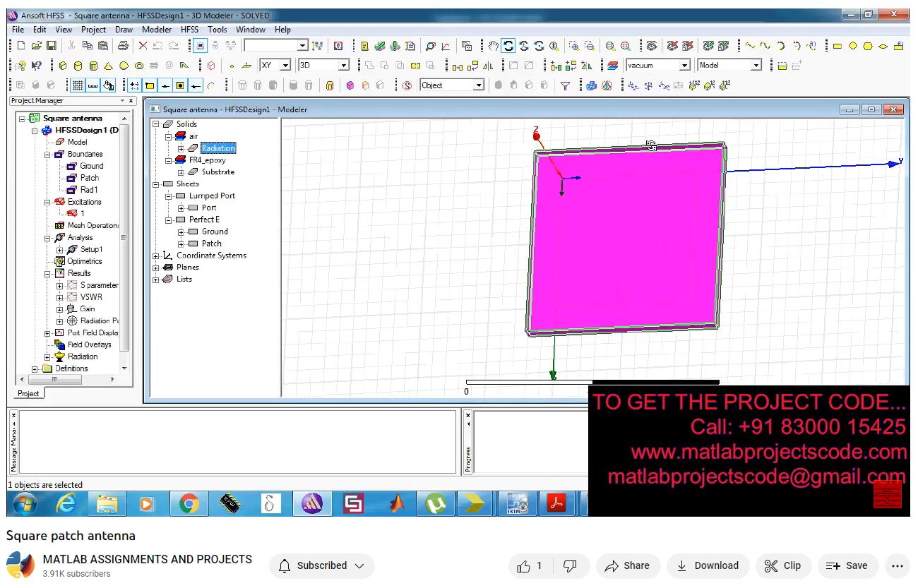
Task: Toggle the grid visibility button
Action: 78,85
